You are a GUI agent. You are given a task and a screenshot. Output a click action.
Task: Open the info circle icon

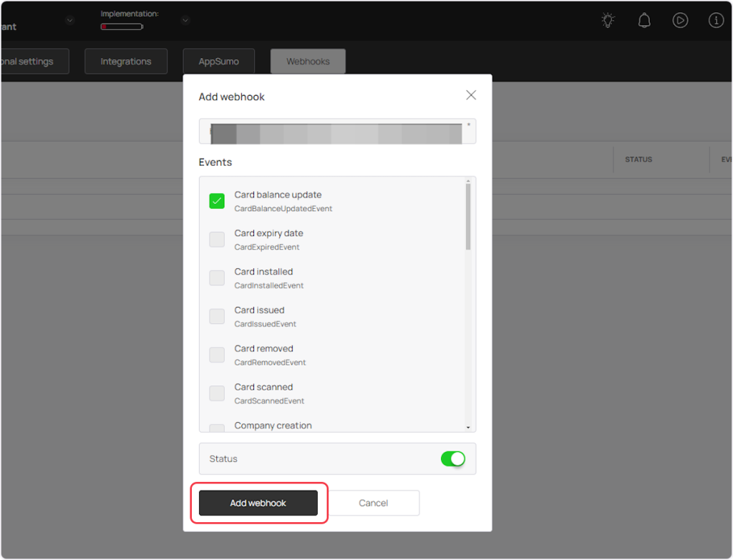tap(716, 20)
